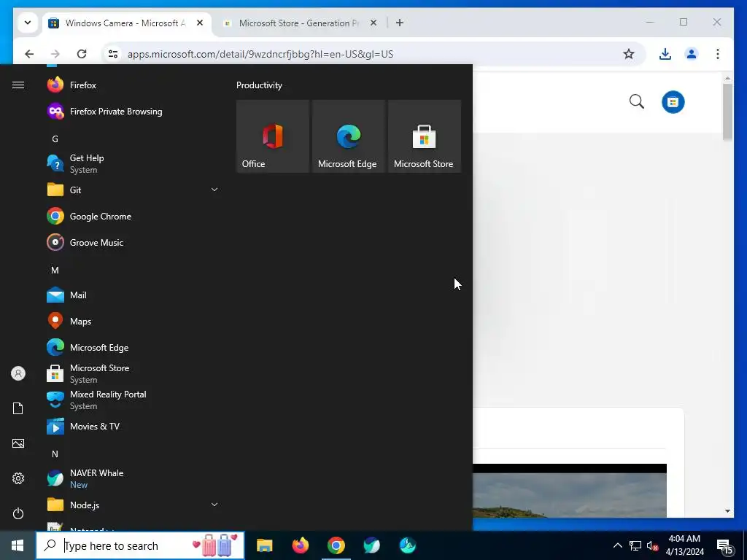Launch Firefox Private Browsing from app list
The height and width of the screenshot is (560, 747).
coord(133,112)
